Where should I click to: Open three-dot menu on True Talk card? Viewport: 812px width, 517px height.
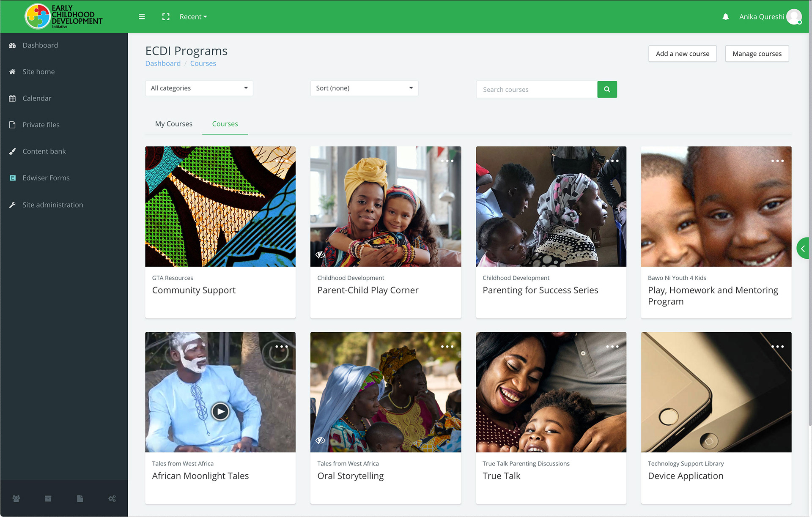click(612, 347)
